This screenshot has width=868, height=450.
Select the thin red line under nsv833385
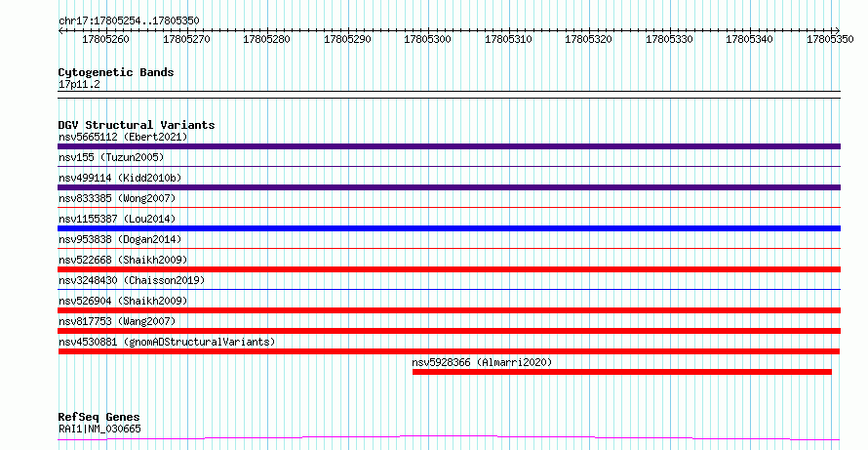pyautogui.click(x=449, y=207)
